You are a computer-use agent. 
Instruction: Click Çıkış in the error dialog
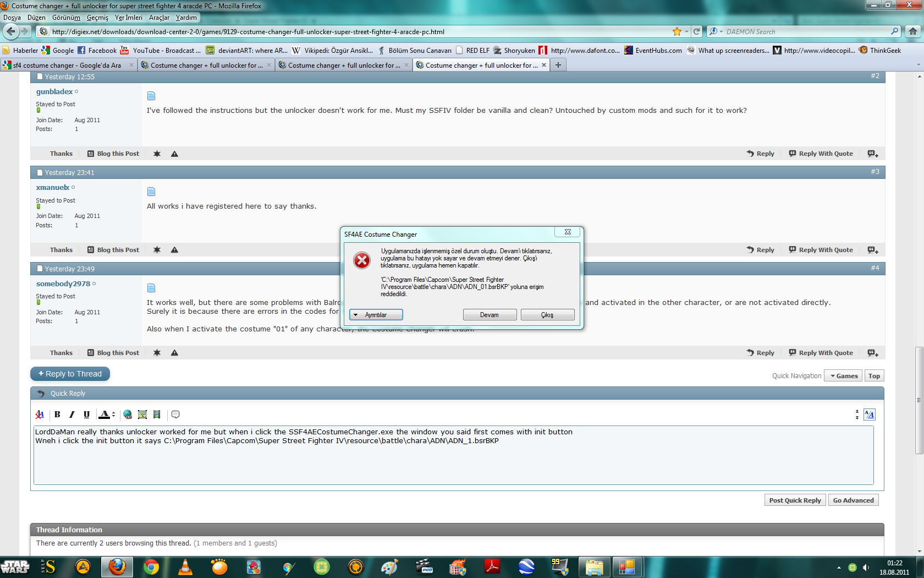(547, 315)
